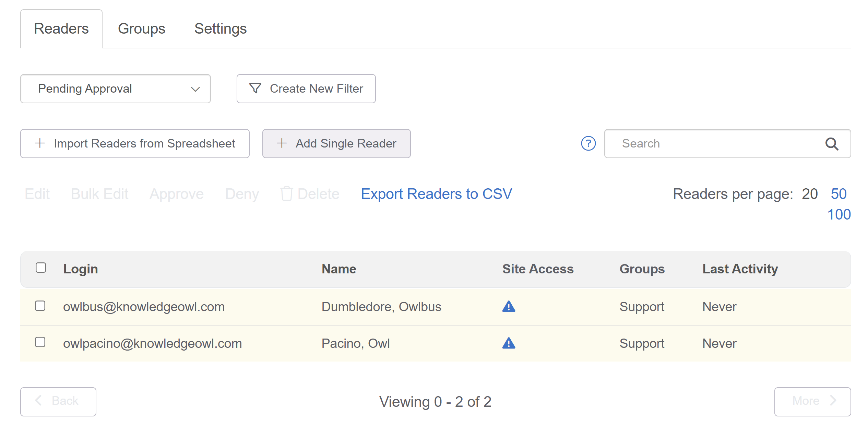Click the funnel icon in Create New Filter
The height and width of the screenshot is (425, 868).
pos(255,88)
